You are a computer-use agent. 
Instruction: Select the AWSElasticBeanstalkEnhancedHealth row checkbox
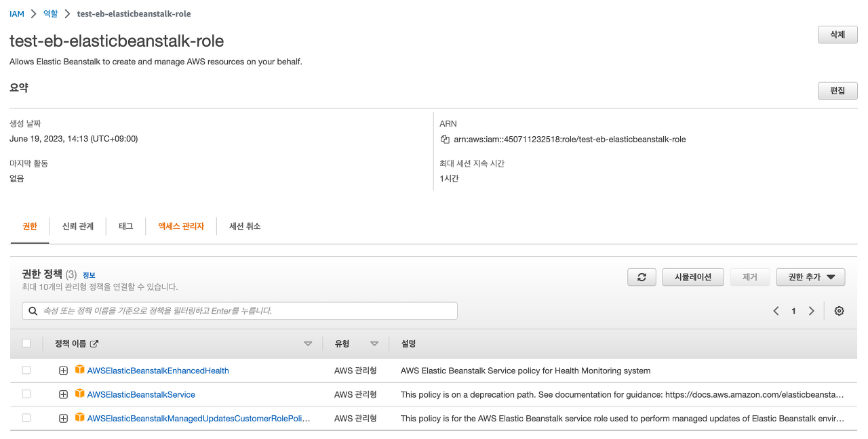pos(26,370)
